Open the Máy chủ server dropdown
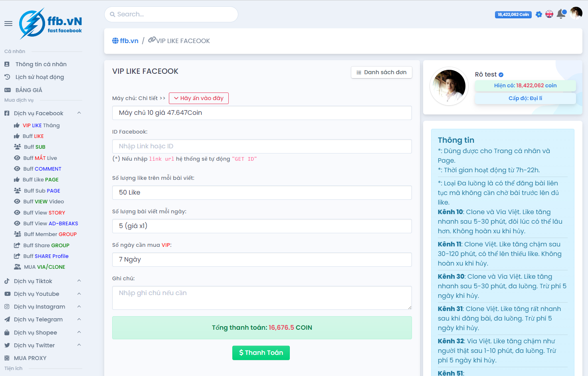Viewport: 588px width, 376px height. coord(262,113)
